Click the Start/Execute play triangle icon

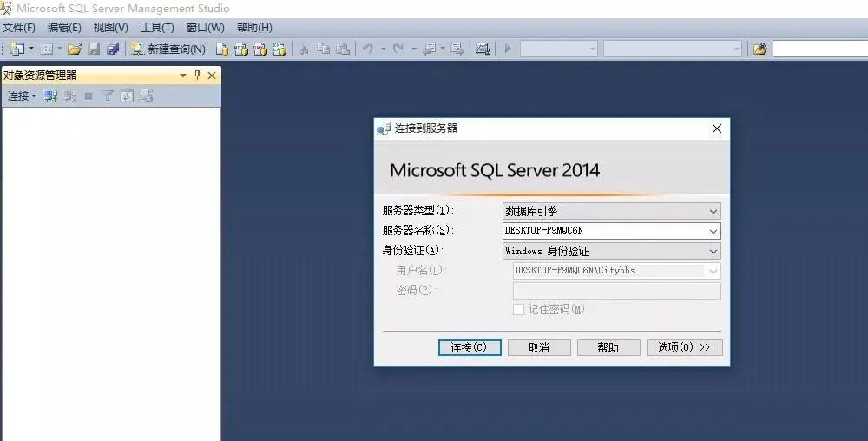click(x=507, y=49)
